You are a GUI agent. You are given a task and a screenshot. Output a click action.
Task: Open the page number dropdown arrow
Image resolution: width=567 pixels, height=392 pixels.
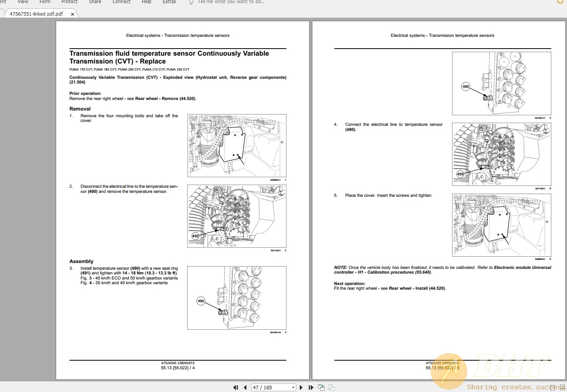coord(293,387)
